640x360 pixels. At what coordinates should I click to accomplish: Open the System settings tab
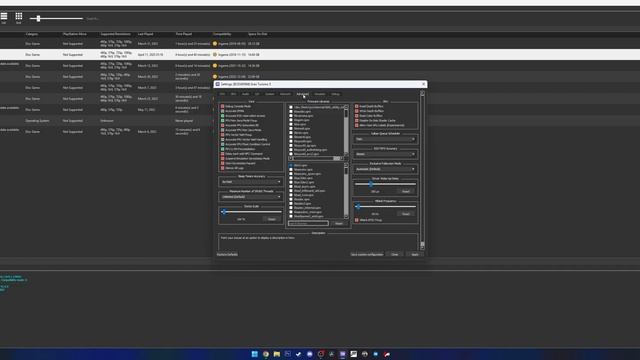[270, 94]
